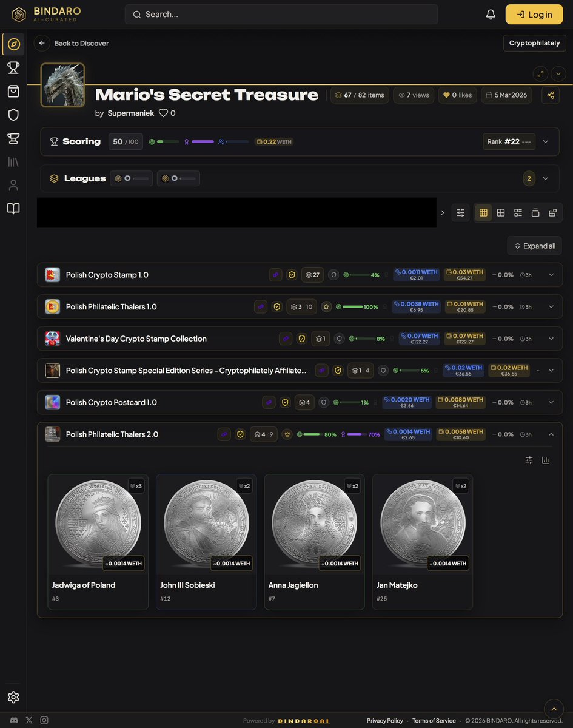
Task: Click the scroll-to-top arrow button
Action: pos(554,709)
